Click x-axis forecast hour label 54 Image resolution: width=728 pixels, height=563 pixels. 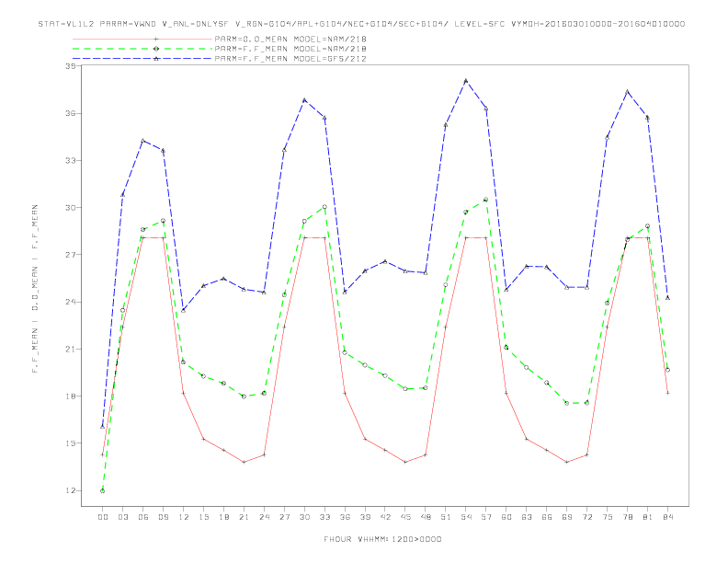[466, 517]
